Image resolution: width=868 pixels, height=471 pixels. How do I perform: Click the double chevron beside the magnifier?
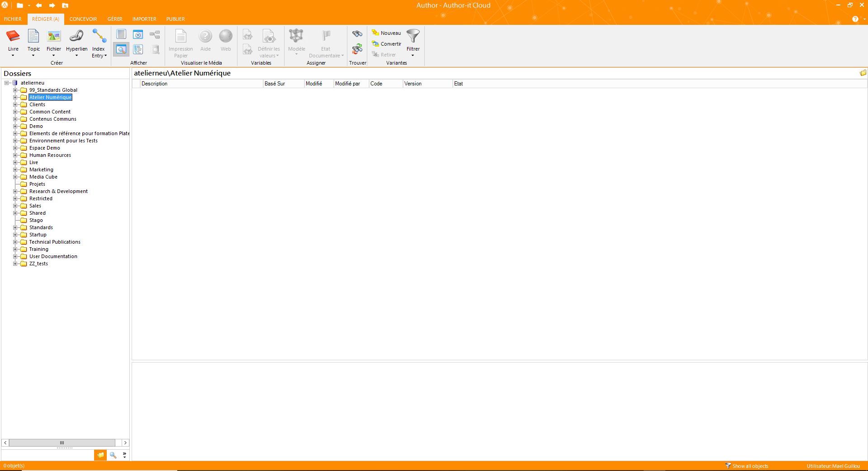[125, 455]
